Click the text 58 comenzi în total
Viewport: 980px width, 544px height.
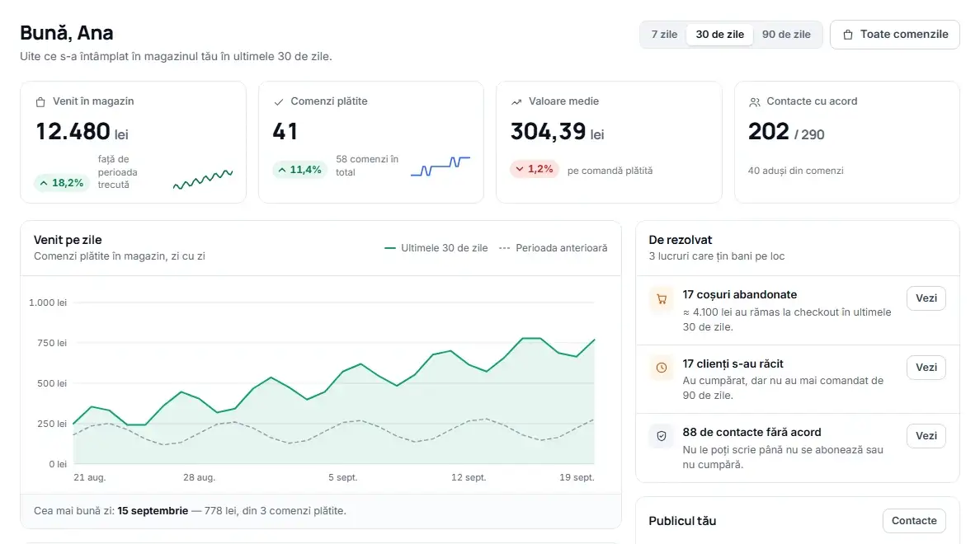click(x=367, y=166)
